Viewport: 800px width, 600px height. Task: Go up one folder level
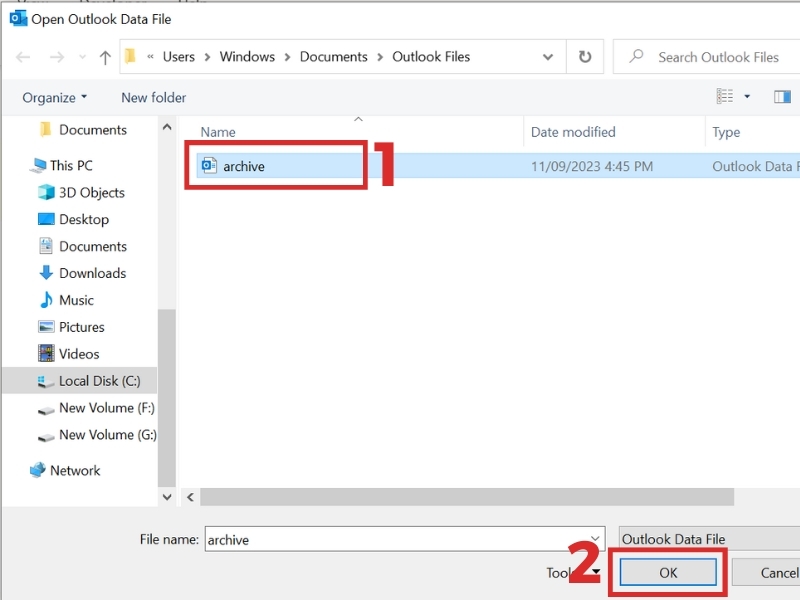[105, 57]
